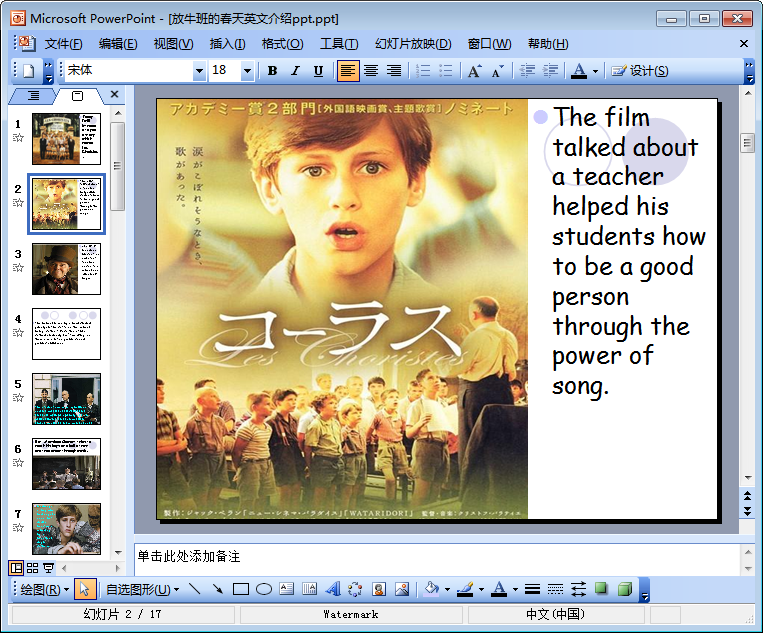Increase font size with the large A icon

(474, 71)
